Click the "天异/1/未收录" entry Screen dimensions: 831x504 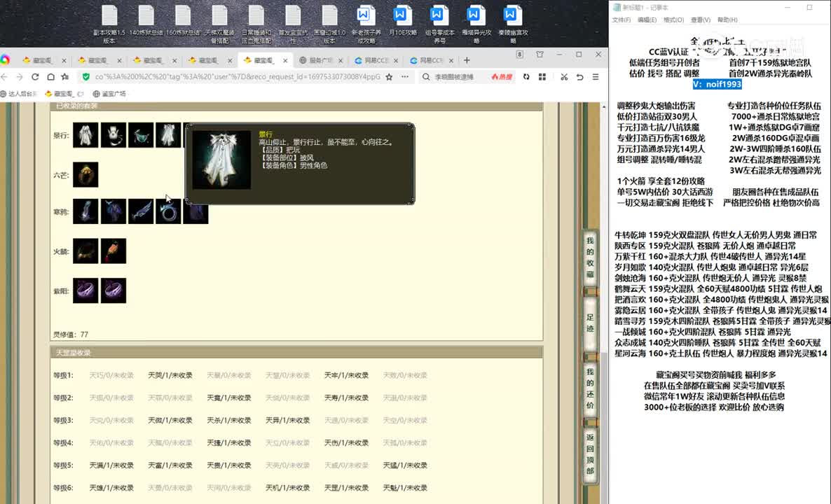click(x=288, y=421)
